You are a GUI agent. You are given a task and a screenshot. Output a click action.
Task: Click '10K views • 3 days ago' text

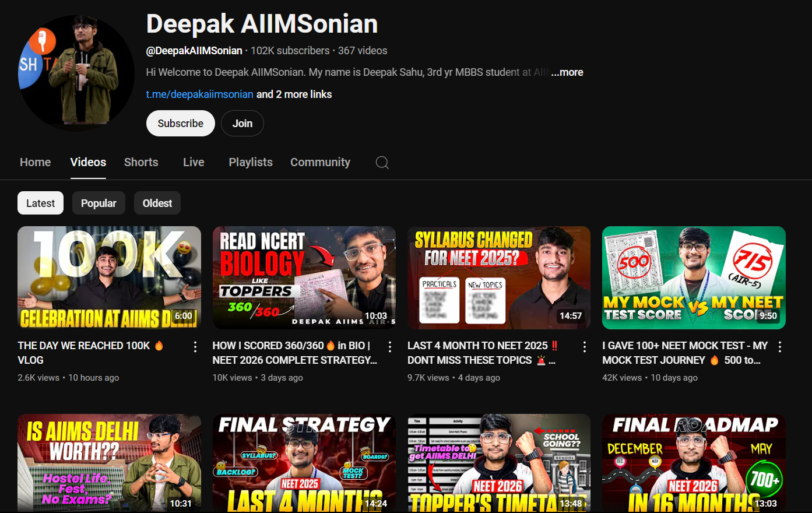pos(258,378)
